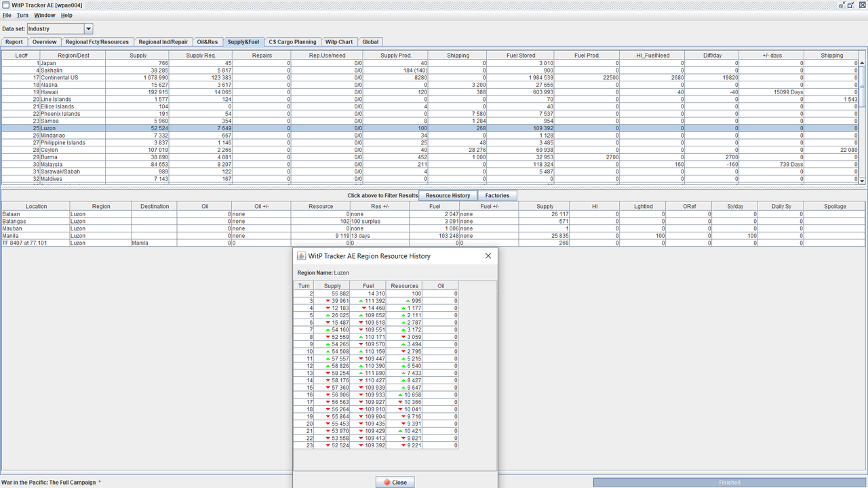Sort by Diff/day column header
This screenshot has height=488, width=868.
[711, 56]
